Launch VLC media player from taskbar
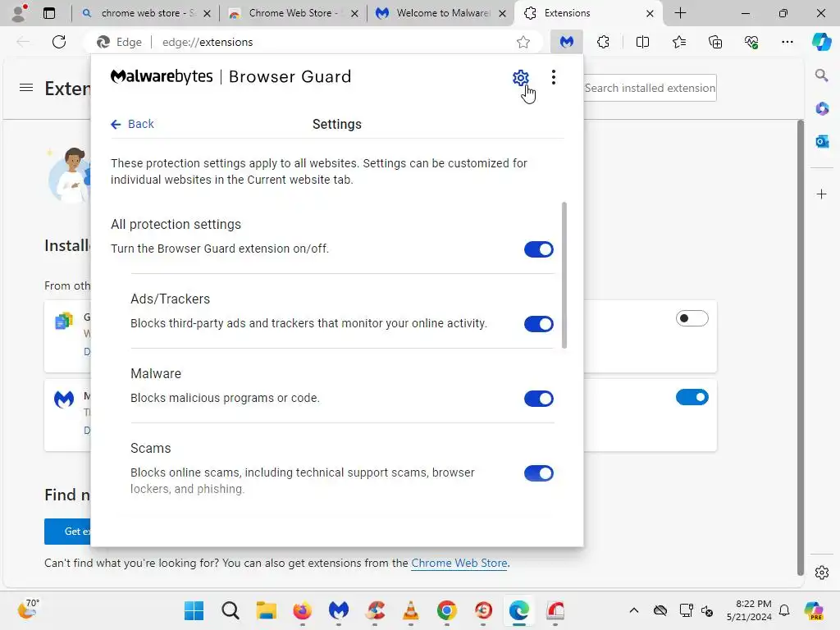This screenshot has width=840, height=630. (411, 610)
